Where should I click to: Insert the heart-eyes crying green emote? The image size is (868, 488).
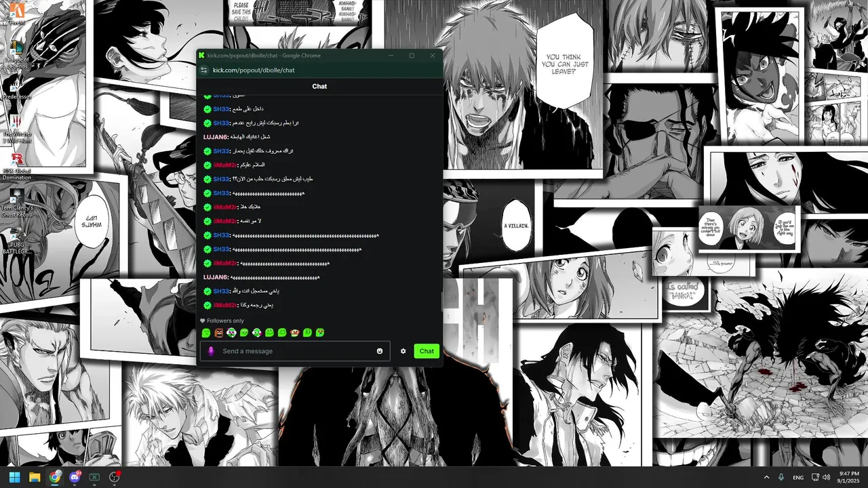pos(320,333)
